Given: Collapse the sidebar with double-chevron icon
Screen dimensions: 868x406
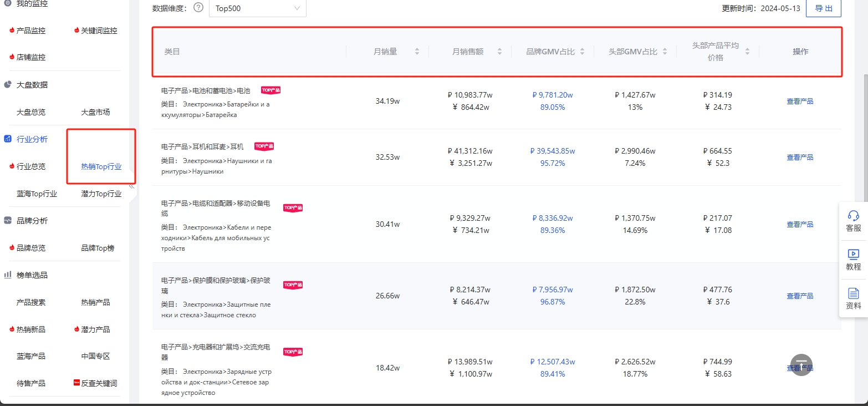Looking at the screenshot, I should 131,186.
